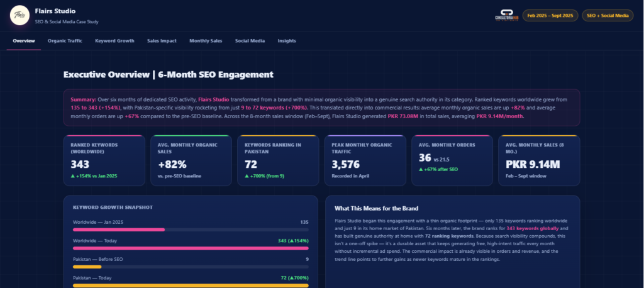Screen dimensions: 644x288
Task: Click the Feb 2025 – Sept 2025 badge
Action: click(x=550, y=15)
